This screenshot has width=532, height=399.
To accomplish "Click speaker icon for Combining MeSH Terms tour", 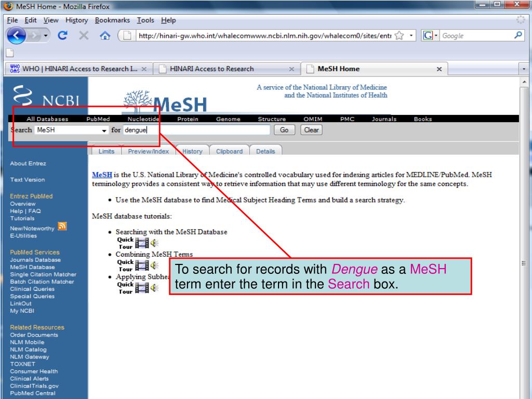I will click(154, 265).
